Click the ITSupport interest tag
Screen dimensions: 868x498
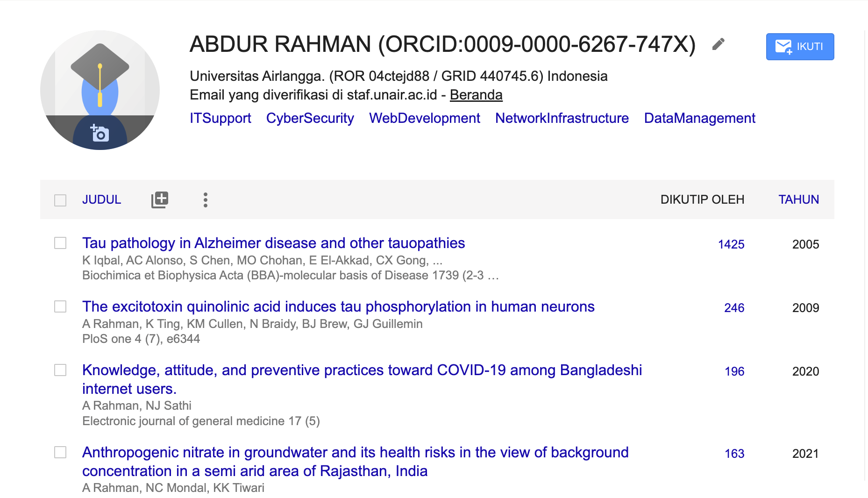[221, 118]
